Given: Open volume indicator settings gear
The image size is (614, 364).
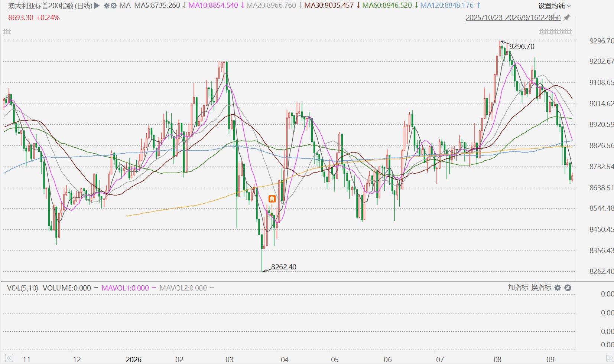Looking at the screenshot, I should click(x=558, y=288).
